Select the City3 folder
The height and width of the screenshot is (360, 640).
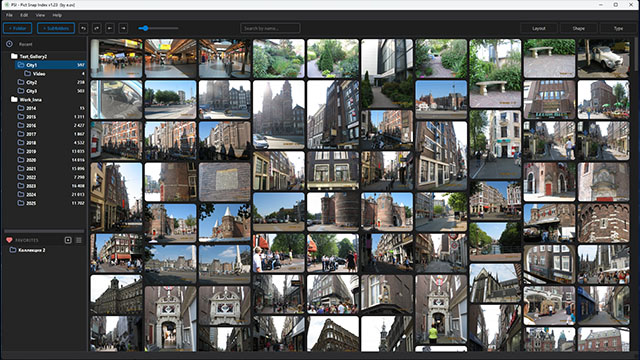[51, 91]
